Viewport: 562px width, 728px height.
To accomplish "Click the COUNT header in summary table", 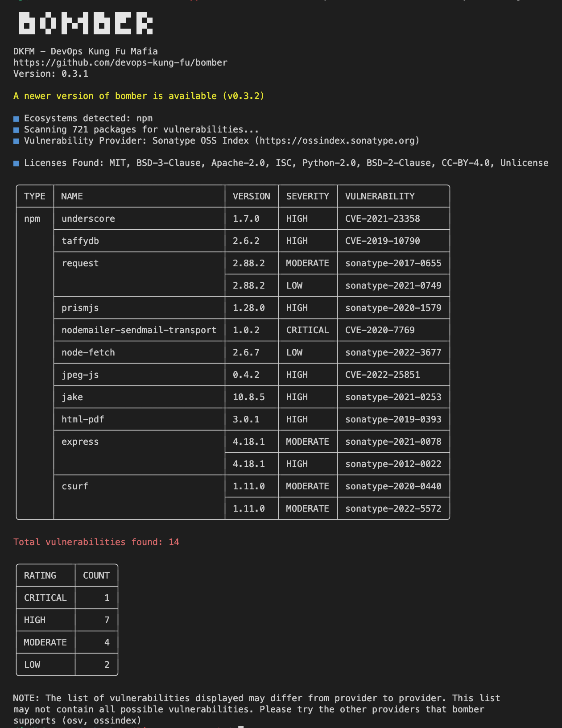I will click(x=96, y=575).
